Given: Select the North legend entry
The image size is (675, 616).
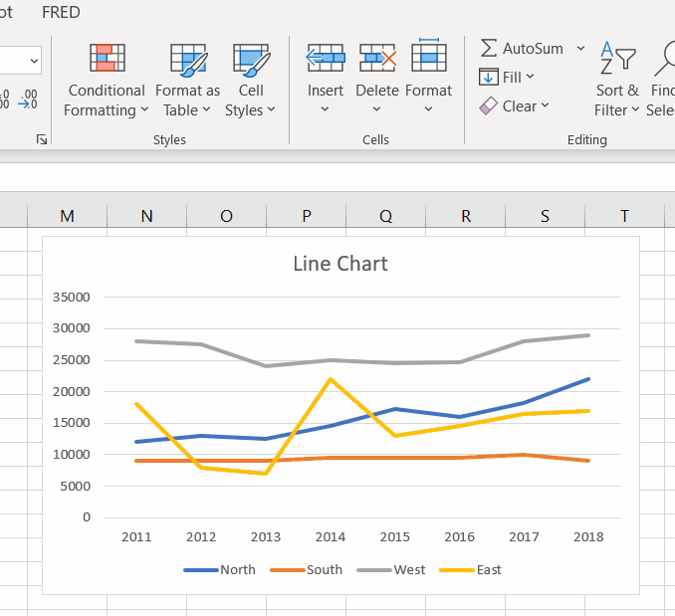Looking at the screenshot, I should (x=220, y=570).
